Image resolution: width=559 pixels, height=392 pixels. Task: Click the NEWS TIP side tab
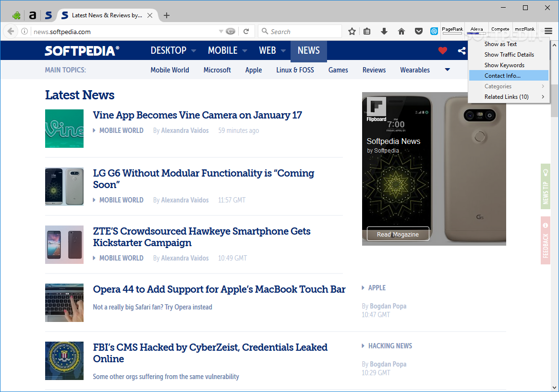(x=546, y=187)
